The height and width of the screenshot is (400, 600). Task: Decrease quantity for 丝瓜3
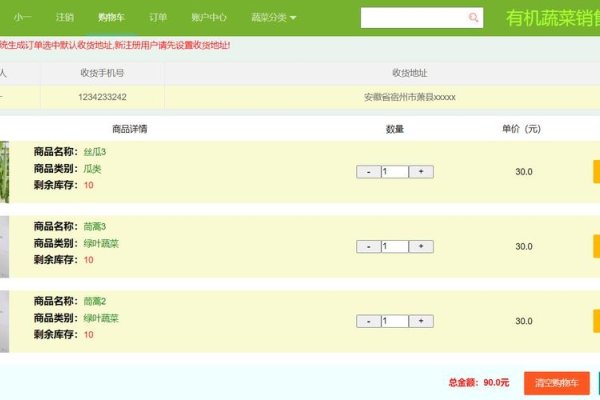pos(368,172)
